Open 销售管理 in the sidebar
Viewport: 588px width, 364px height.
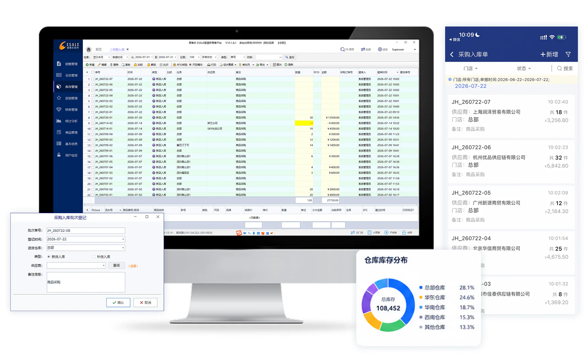[x=67, y=64]
